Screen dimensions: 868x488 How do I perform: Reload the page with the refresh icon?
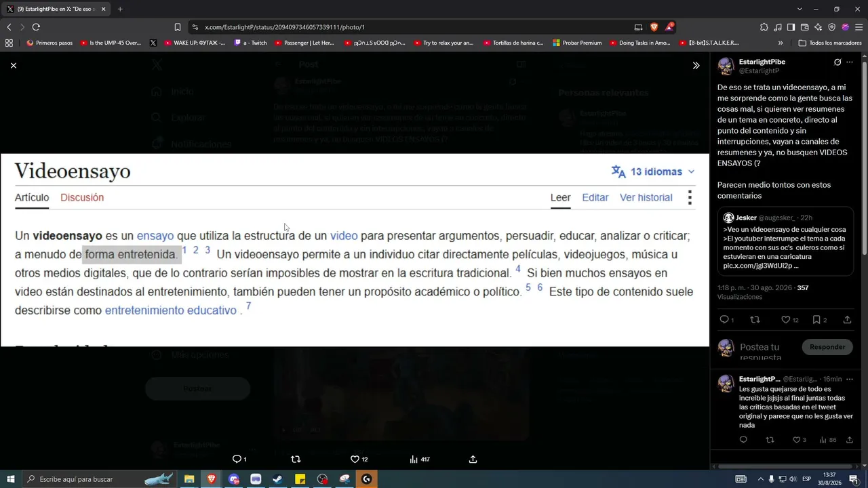[x=36, y=27]
